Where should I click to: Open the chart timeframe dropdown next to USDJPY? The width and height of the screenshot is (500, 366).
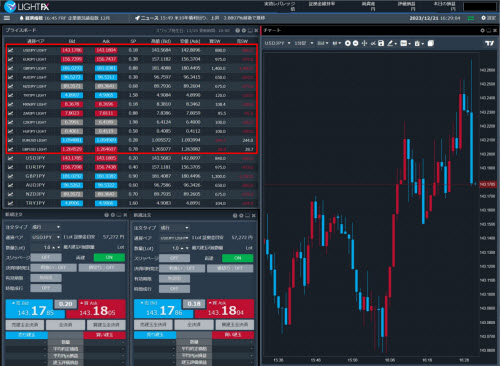point(304,43)
